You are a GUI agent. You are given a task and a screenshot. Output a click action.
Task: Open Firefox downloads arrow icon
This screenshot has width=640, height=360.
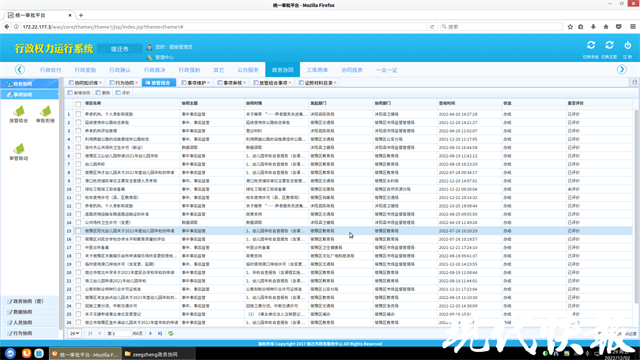(x=593, y=27)
